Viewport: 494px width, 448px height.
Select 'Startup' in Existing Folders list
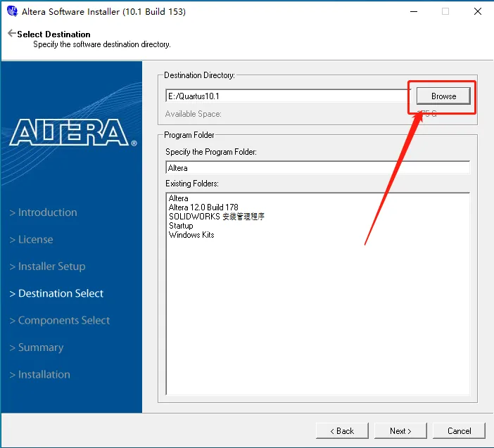pyautogui.click(x=181, y=226)
